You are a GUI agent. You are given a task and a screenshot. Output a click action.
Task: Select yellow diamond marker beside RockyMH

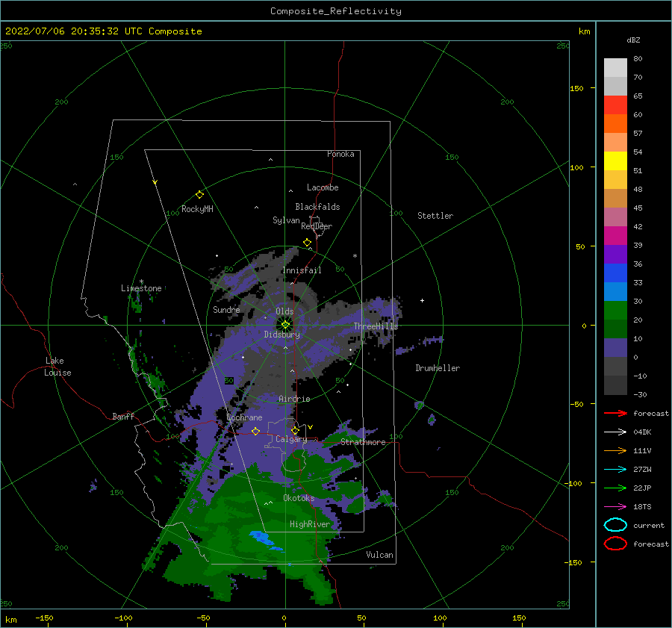(x=199, y=195)
